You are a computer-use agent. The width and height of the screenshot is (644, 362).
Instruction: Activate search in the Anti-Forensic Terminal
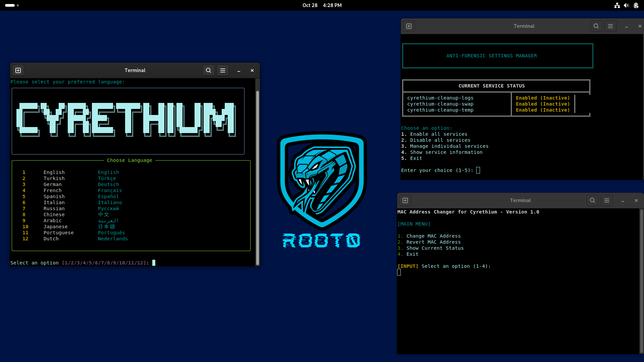click(x=596, y=26)
